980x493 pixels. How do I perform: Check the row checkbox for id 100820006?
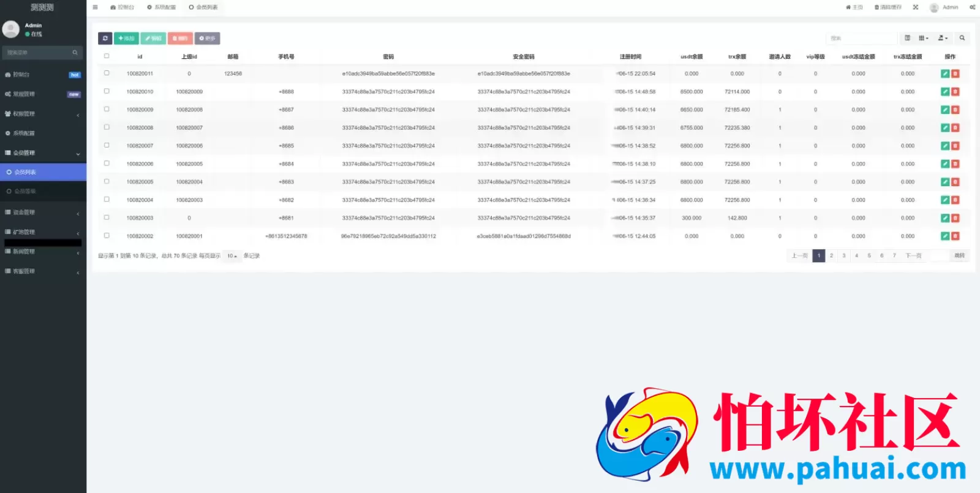click(107, 164)
